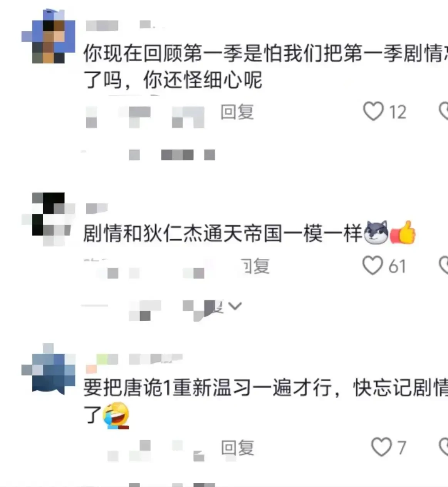448x487 pixels.
Task: Click the cut-off icon right of 7 likes
Action: 444,447
